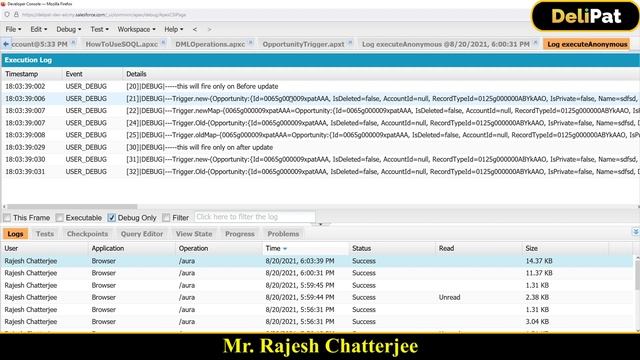
Task: Select log entry at 8/20/2021, 5:59:45 PM
Action: (318, 285)
